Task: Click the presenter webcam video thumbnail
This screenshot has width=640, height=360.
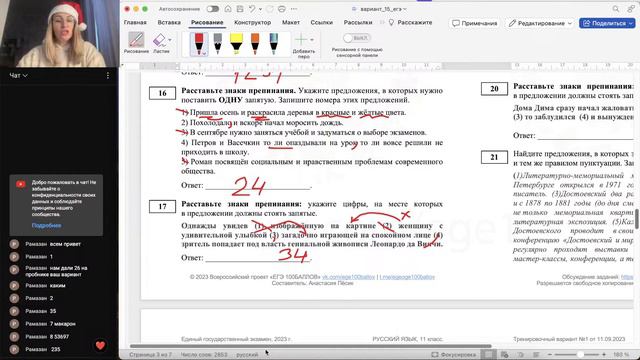Action: 59,33
